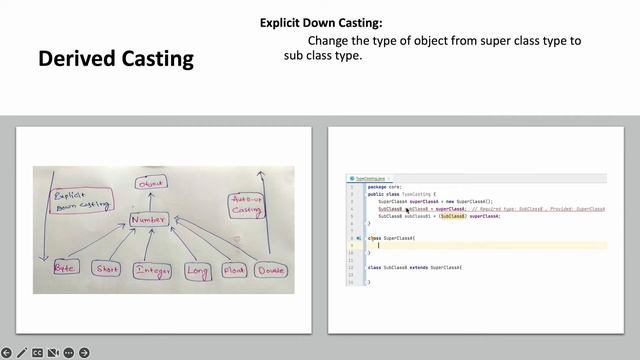Viewport: 640px width, 360px height.
Task: Click the 'Auto-up Casting' handwritten label
Action: [x=246, y=205]
